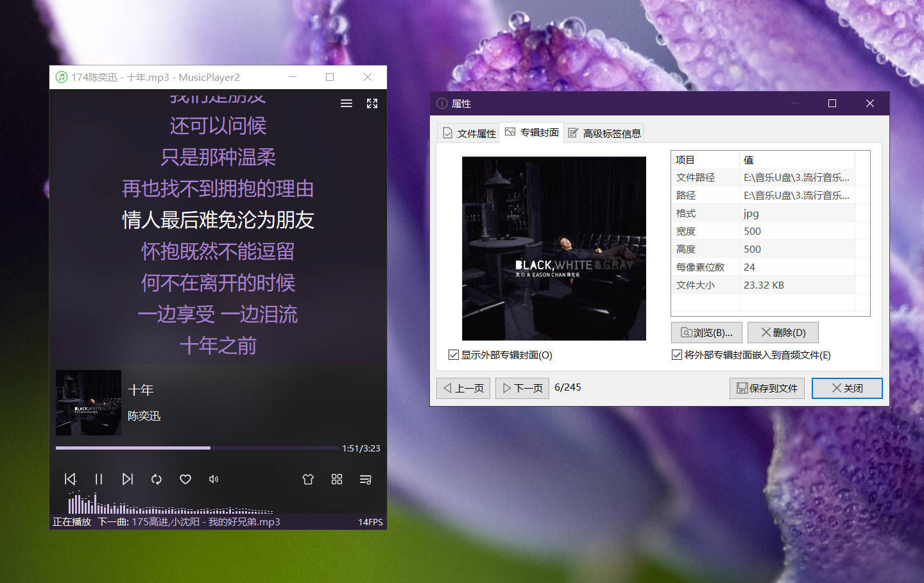924x583 pixels.
Task: Add song to favorites with heart icon
Action: pyautogui.click(x=185, y=479)
